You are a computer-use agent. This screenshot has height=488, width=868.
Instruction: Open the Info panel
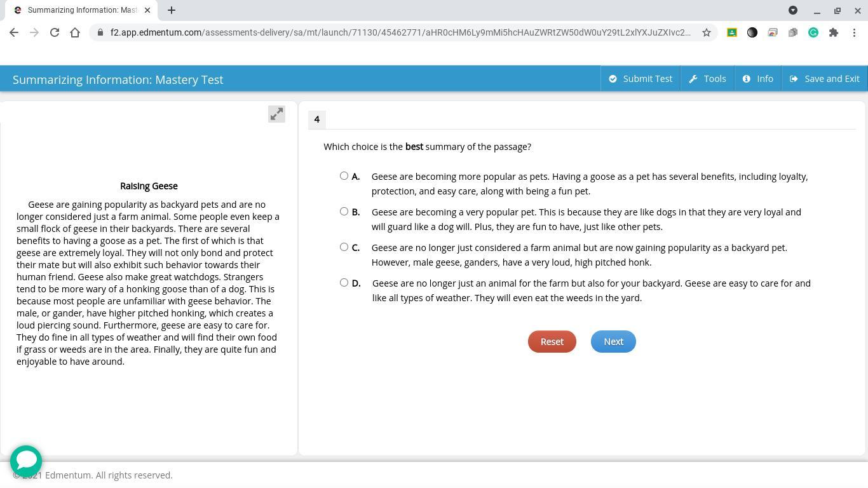pos(758,79)
